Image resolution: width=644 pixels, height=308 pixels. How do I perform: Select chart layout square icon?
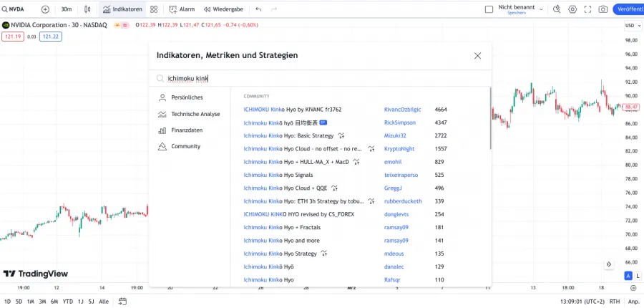(489, 9)
